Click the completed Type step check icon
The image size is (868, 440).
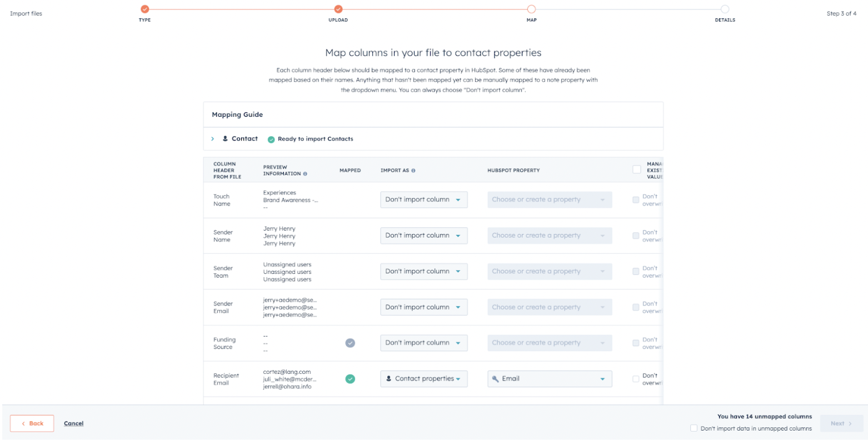[144, 9]
